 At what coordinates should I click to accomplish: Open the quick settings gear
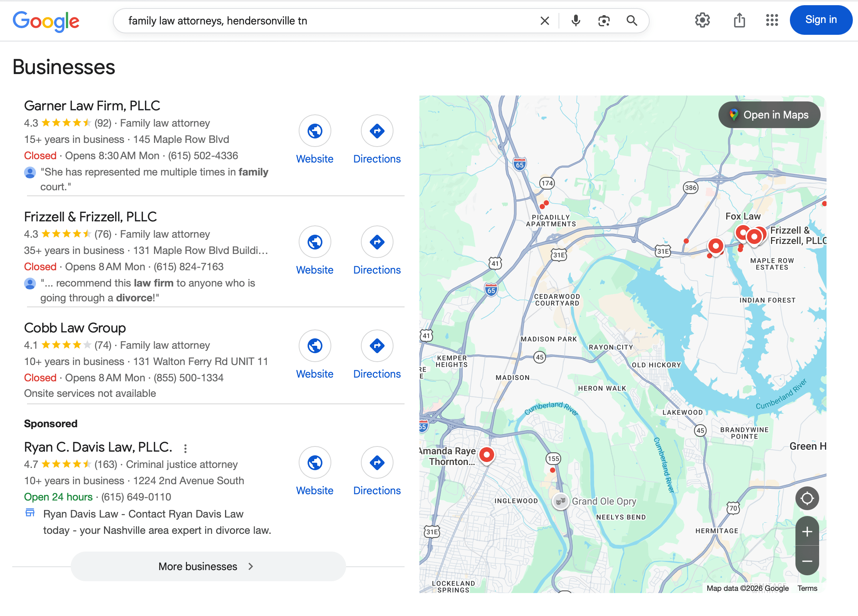pos(702,20)
